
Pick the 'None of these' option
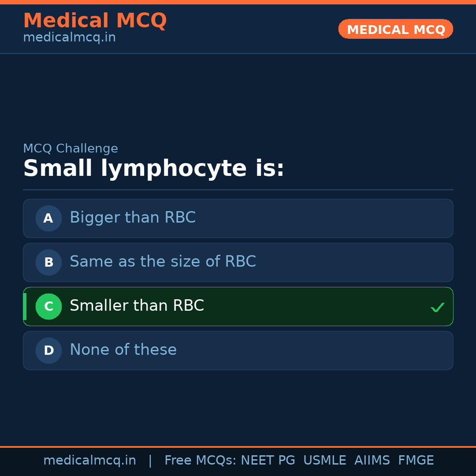123,350
